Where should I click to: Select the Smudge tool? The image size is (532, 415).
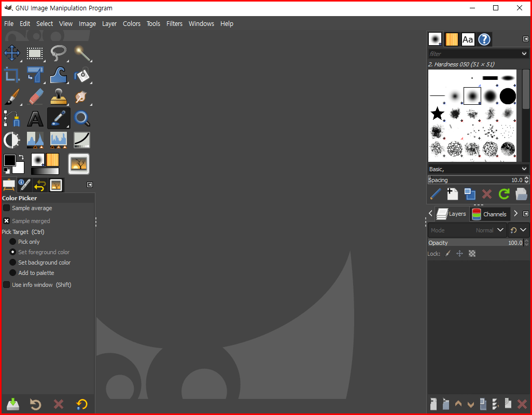click(82, 96)
